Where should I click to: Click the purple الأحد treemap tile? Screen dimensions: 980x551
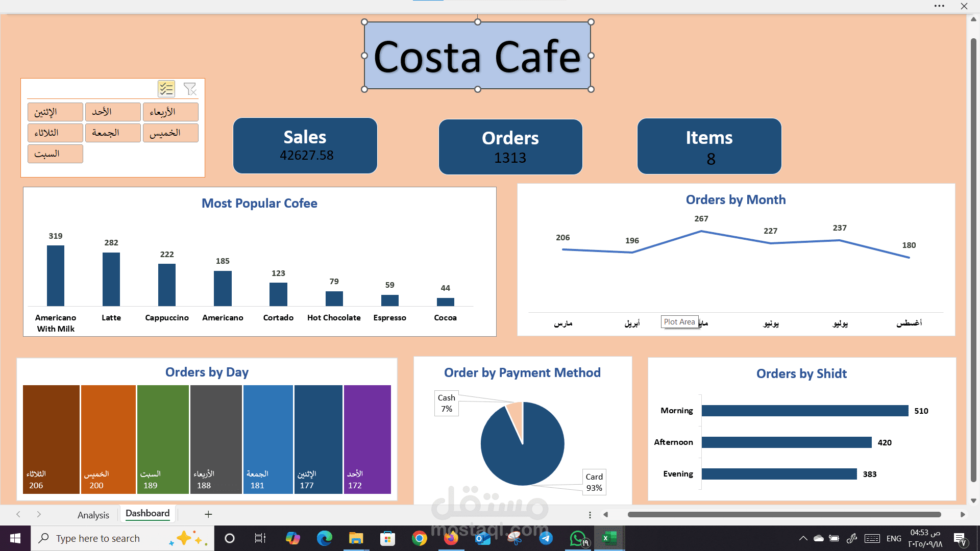367,439
